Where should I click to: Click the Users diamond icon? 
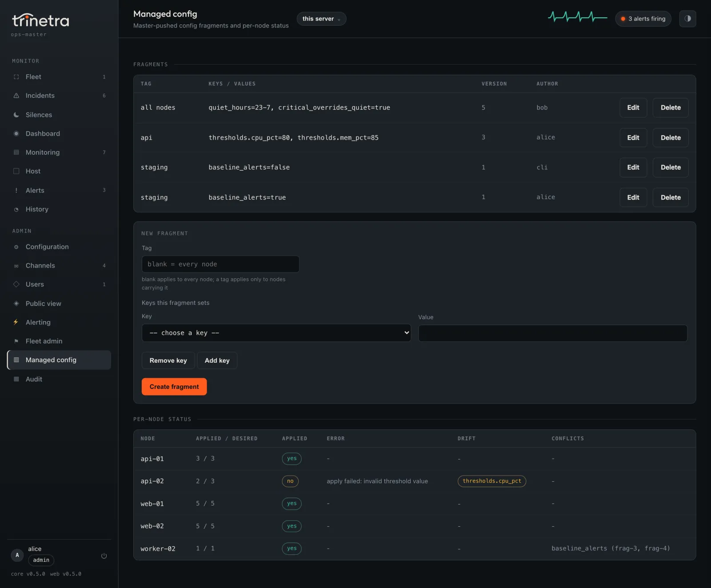[16, 284]
